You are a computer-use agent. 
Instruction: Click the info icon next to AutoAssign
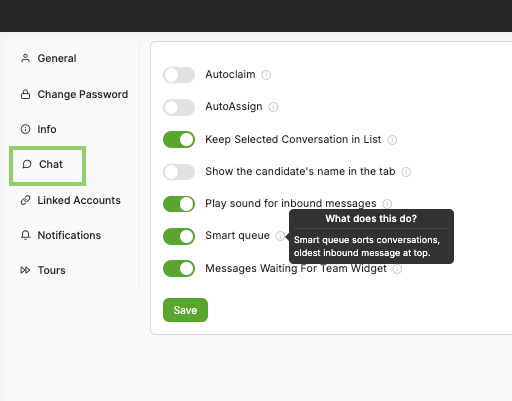click(273, 107)
